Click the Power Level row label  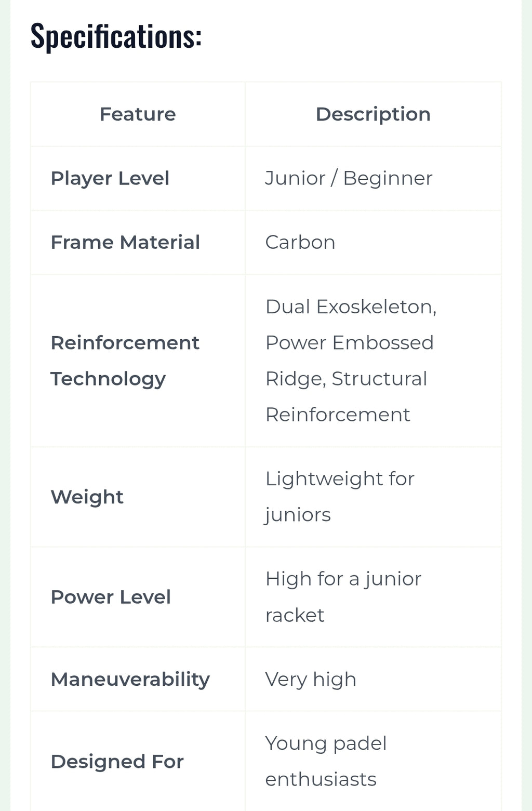tap(111, 597)
